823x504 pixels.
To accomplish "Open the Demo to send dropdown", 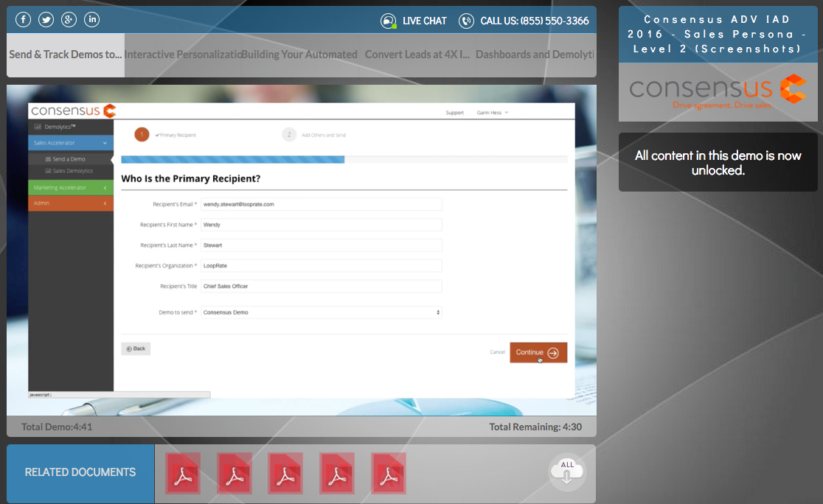I will (322, 312).
